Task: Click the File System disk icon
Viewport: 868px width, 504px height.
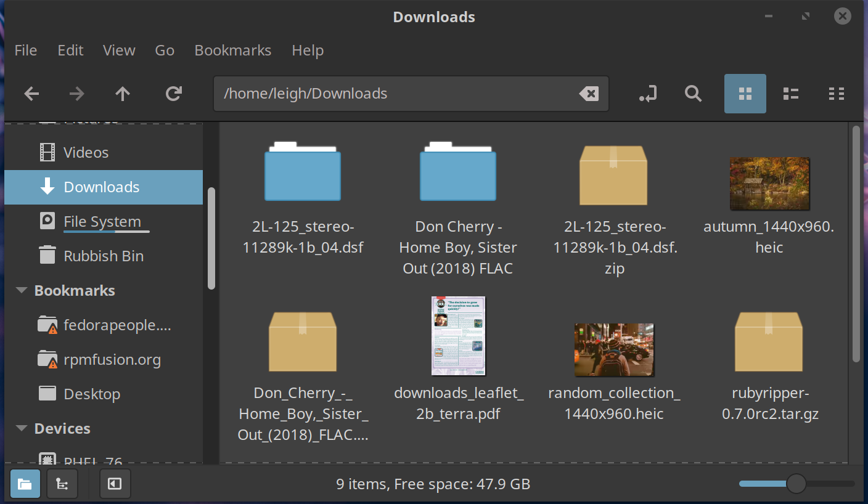Action: click(x=47, y=222)
